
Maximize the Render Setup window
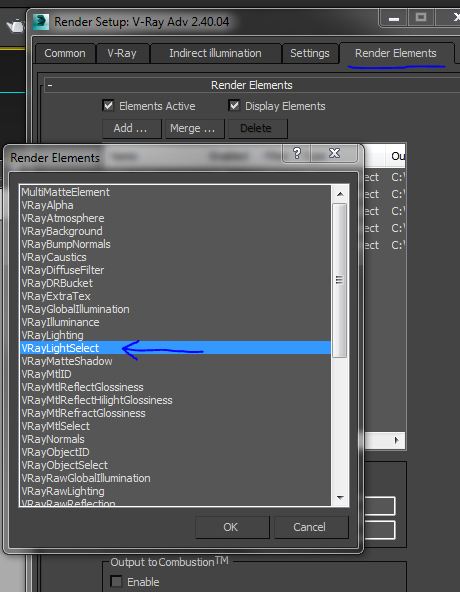tap(421, 17)
